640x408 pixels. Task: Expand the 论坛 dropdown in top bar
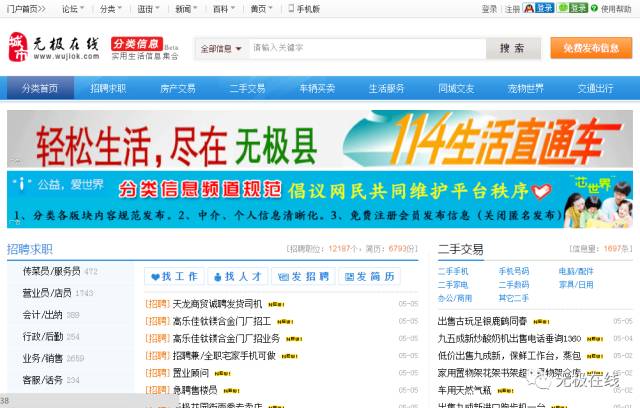click(x=73, y=9)
